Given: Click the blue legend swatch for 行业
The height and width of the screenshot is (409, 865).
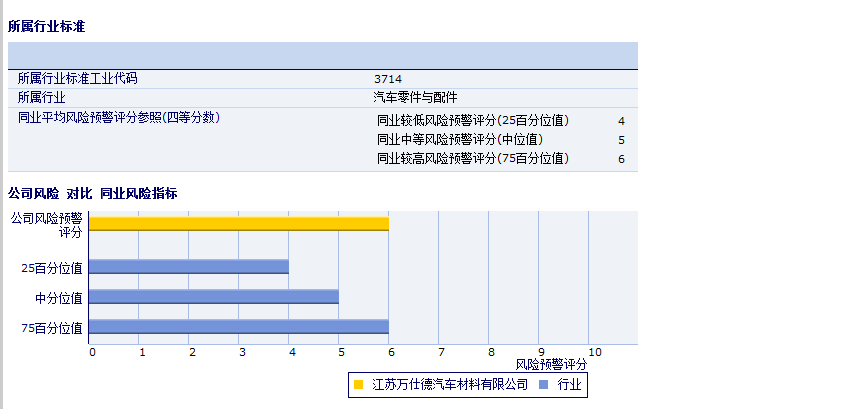Looking at the screenshot, I should [x=543, y=384].
